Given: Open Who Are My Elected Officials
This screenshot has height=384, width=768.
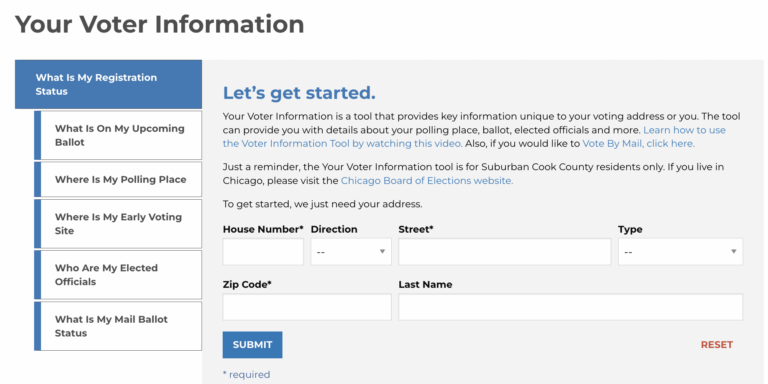Looking at the screenshot, I should [118, 275].
